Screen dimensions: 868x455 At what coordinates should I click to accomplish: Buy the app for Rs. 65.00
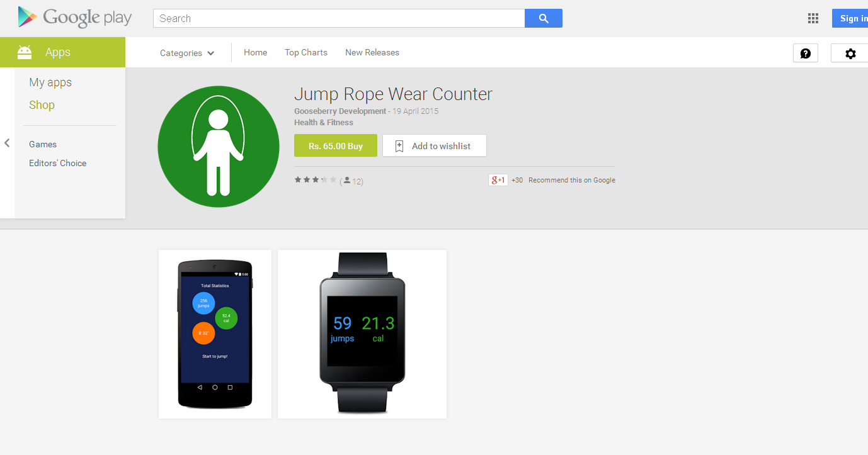click(x=336, y=145)
